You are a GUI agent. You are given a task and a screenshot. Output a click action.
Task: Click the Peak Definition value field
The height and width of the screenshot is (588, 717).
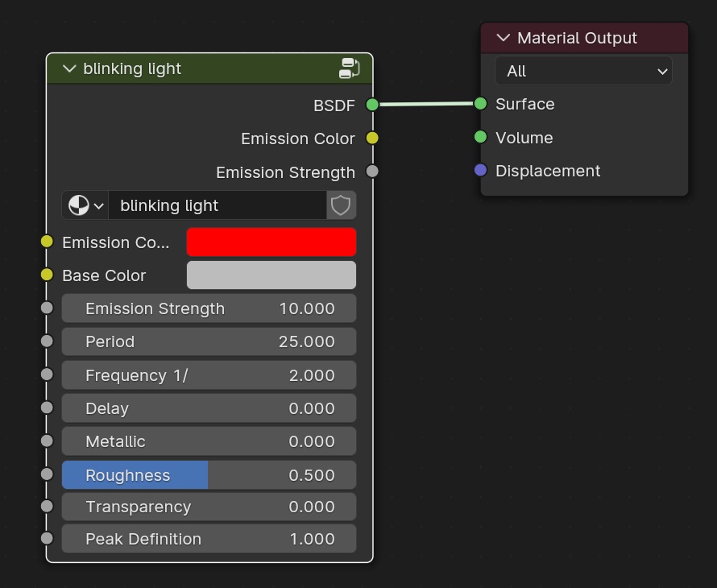point(209,539)
